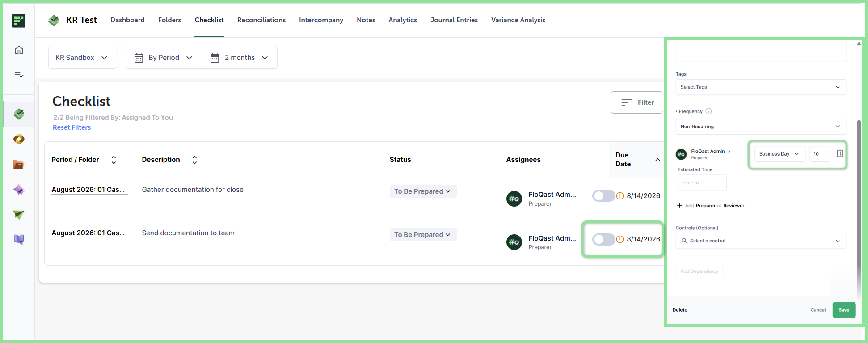The width and height of the screenshot is (868, 343).
Task: Click the Gather documentation for close description
Action: click(193, 190)
